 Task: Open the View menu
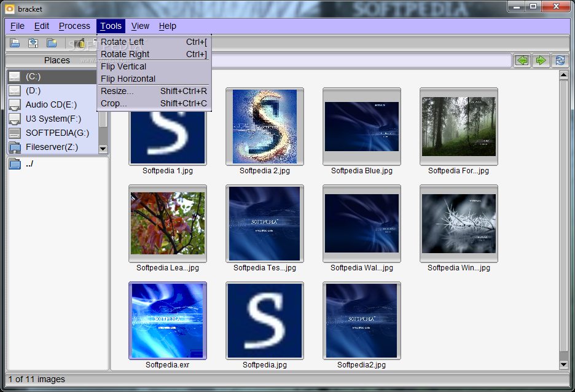pos(140,26)
